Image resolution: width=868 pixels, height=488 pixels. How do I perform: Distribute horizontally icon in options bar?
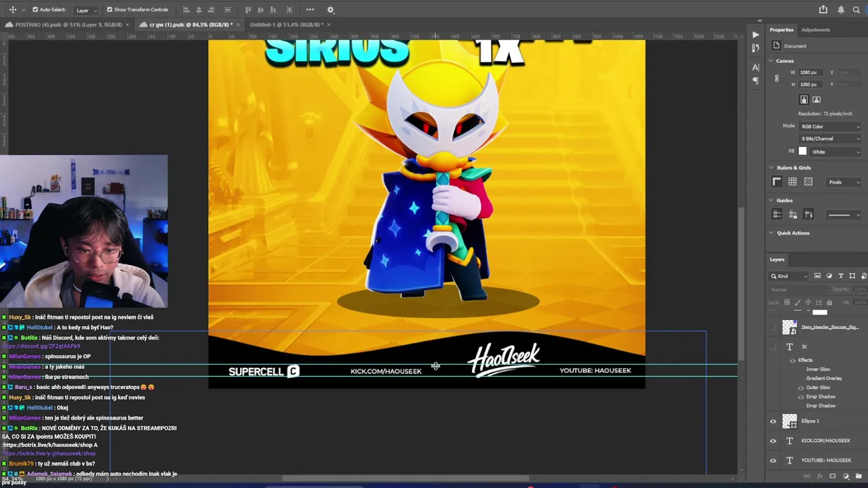point(290,9)
